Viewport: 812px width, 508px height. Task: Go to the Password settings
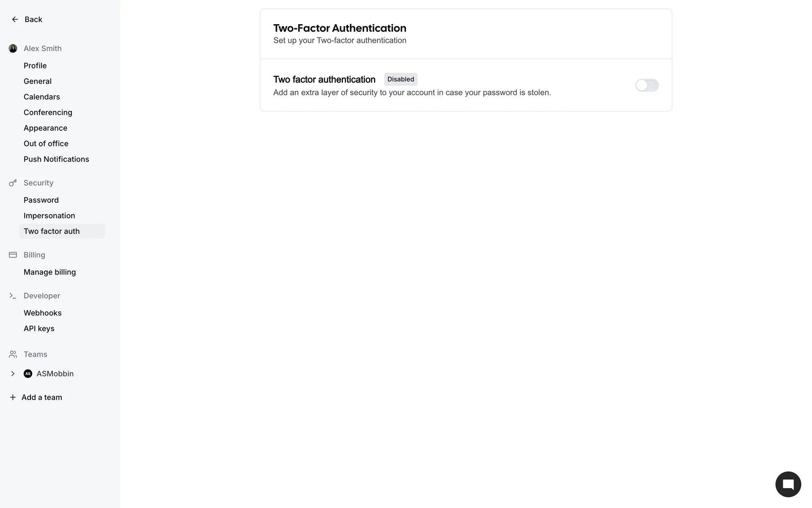(x=41, y=200)
